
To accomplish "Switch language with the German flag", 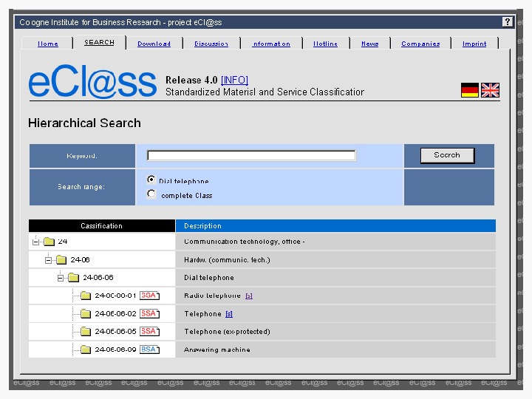I will click(470, 90).
